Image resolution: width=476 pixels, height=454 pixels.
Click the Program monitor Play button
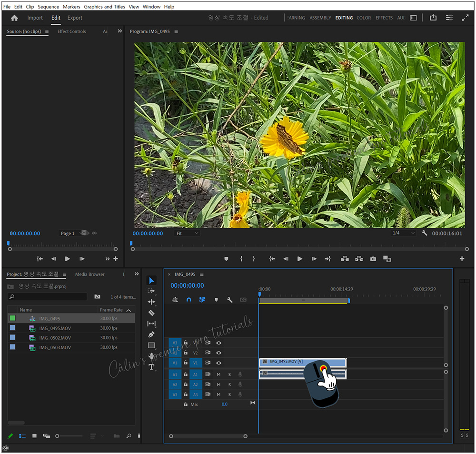tap(300, 259)
